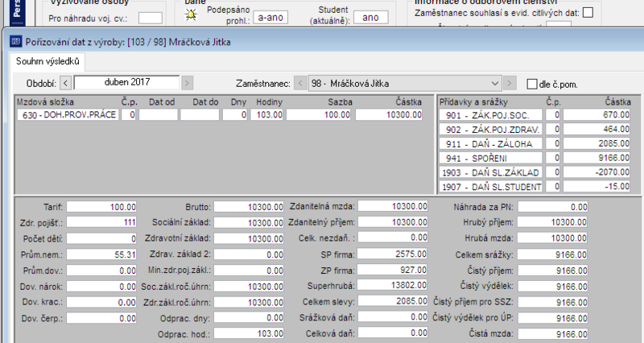Image resolution: width=644 pixels, height=343 pixels.
Task: Click the Hrubý příjem field
Action: point(553,222)
